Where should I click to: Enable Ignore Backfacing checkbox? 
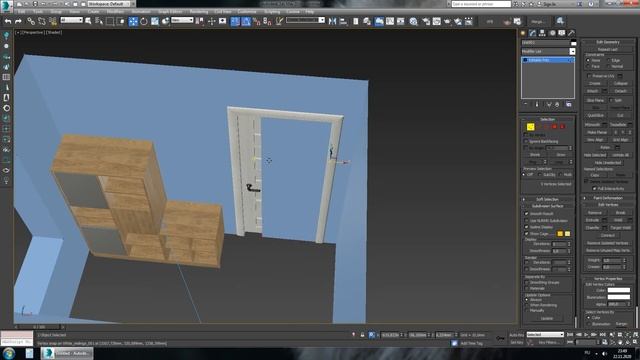526,141
